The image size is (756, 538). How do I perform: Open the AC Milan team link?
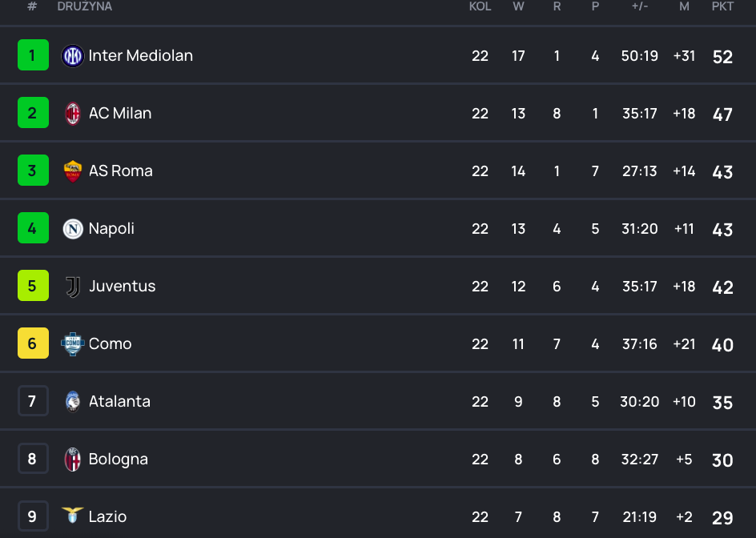[x=120, y=114]
